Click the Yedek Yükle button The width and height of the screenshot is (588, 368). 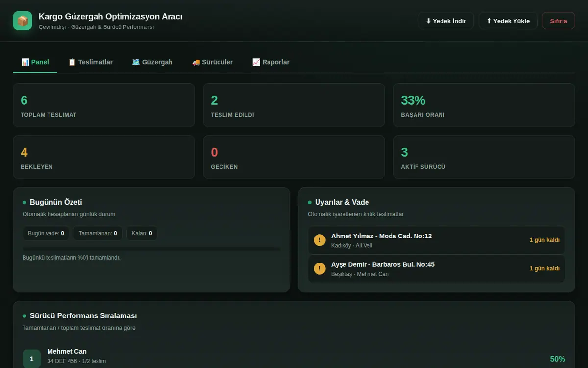click(508, 21)
